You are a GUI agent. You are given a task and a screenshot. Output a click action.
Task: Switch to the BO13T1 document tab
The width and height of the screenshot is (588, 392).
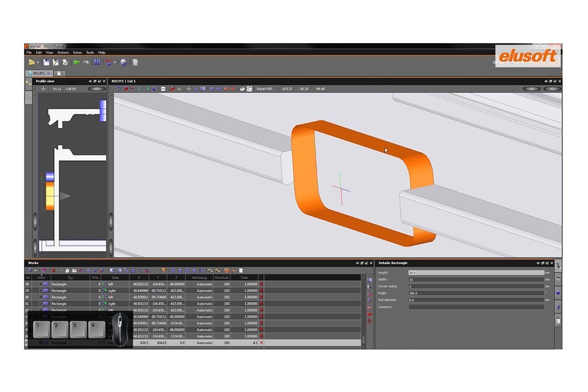click(38, 73)
